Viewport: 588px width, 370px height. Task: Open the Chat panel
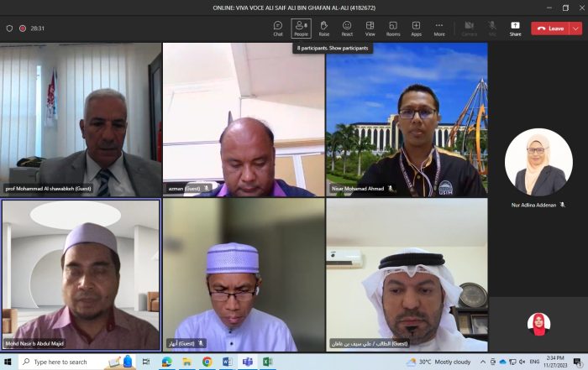[x=278, y=28]
